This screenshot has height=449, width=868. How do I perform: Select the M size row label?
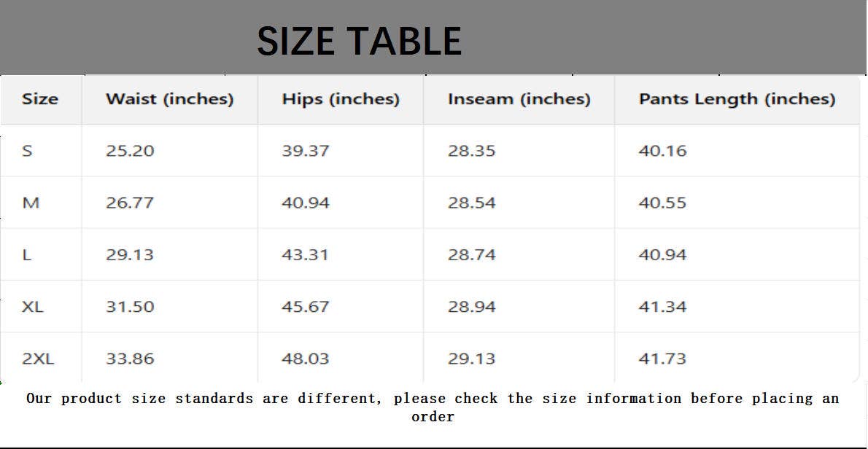click(31, 203)
